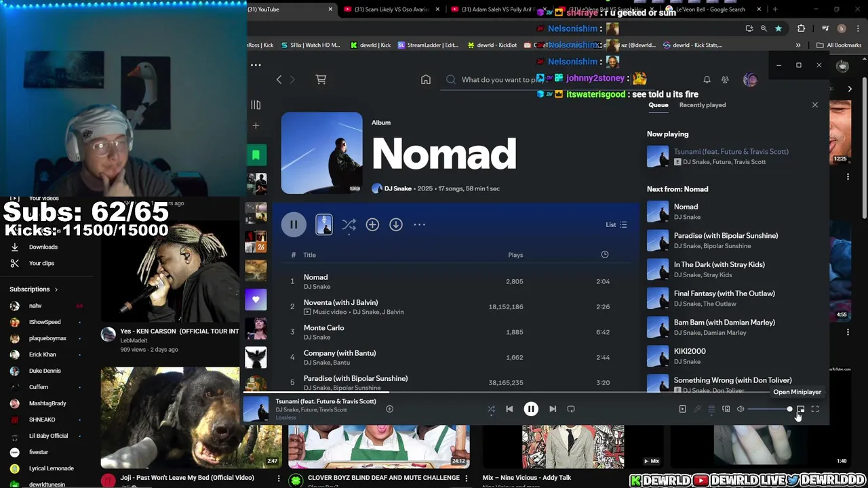The image size is (868, 488).
Task: Close the Spotify queue panel
Action: tap(814, 105)
